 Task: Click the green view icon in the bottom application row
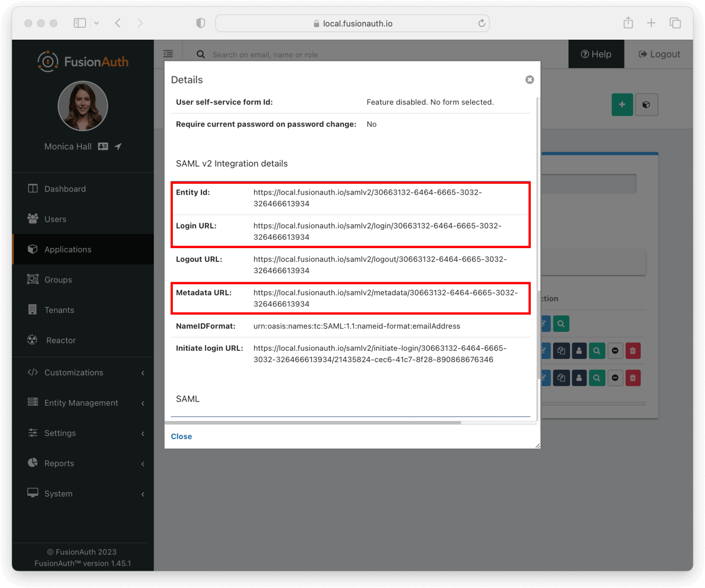pos(597,378)
